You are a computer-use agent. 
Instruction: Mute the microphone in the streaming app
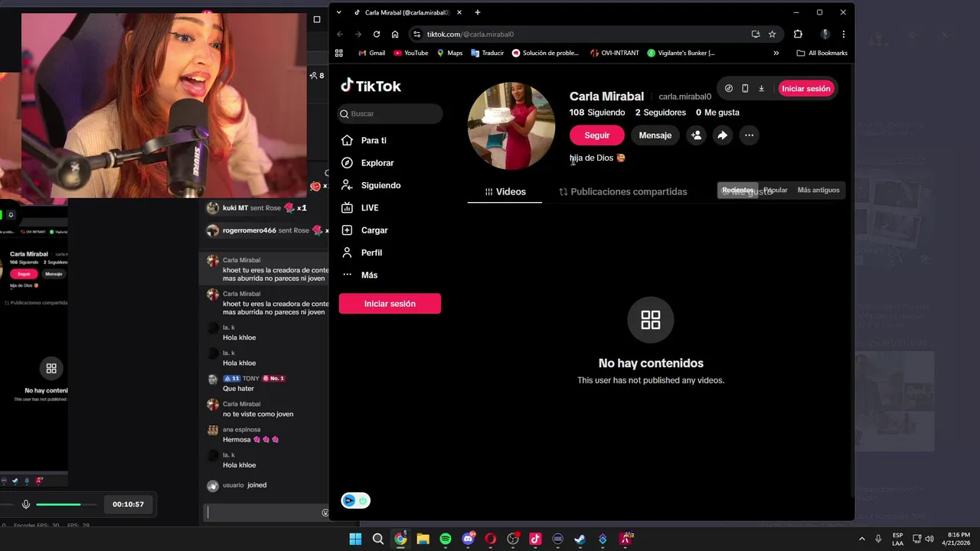coord(26,504)
